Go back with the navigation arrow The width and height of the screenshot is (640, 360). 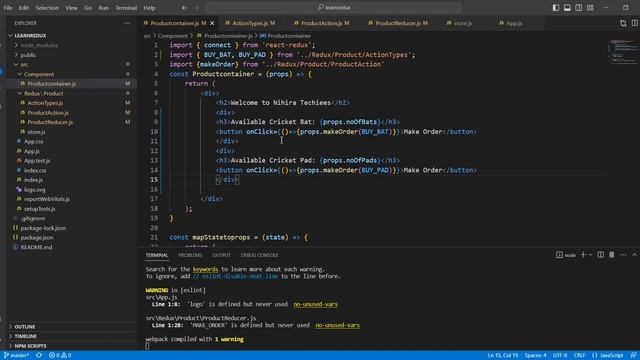pyautogui.click(x=184, y=7)
